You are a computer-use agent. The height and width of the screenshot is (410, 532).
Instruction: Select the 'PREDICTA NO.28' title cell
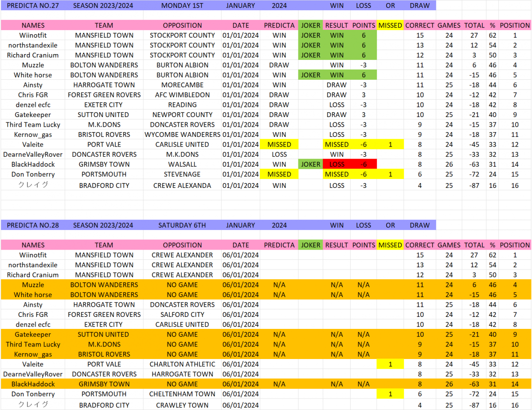(x=33, y=225)
